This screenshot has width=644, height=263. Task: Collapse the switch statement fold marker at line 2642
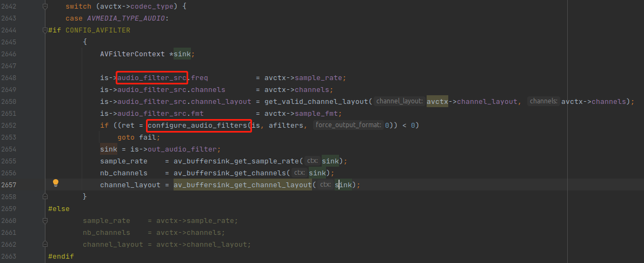coord(45,6)
